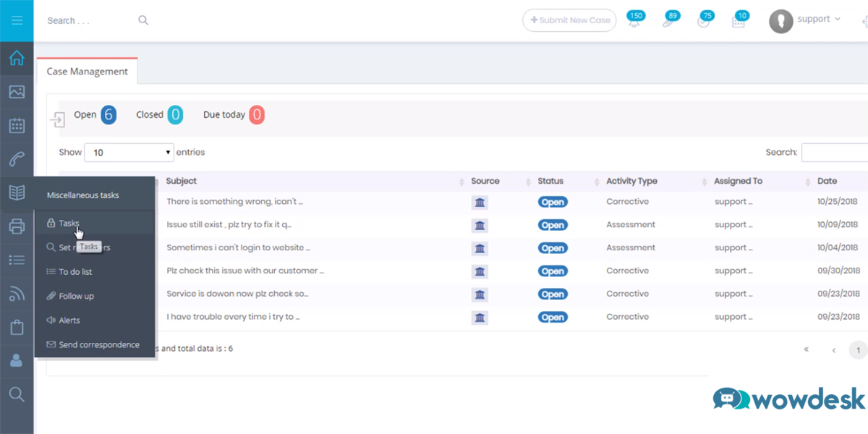Click the clipboard icon in sidebar
868x434 pixels.
(17, 328)
